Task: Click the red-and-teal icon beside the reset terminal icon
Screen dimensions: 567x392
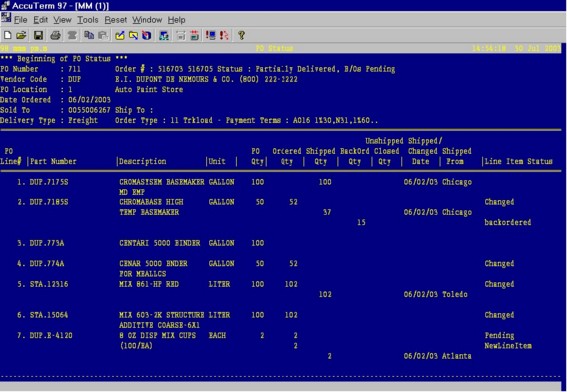Action: tap(195, 35)
